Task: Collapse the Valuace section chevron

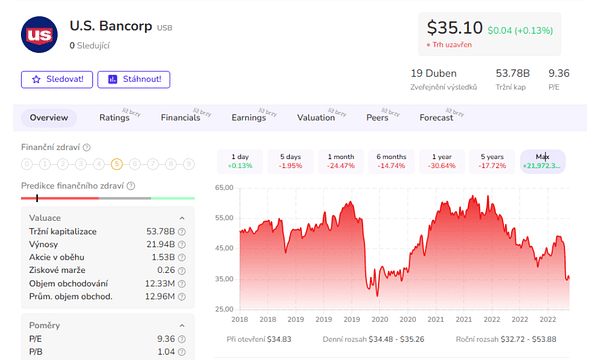Action: click(182, 218)
